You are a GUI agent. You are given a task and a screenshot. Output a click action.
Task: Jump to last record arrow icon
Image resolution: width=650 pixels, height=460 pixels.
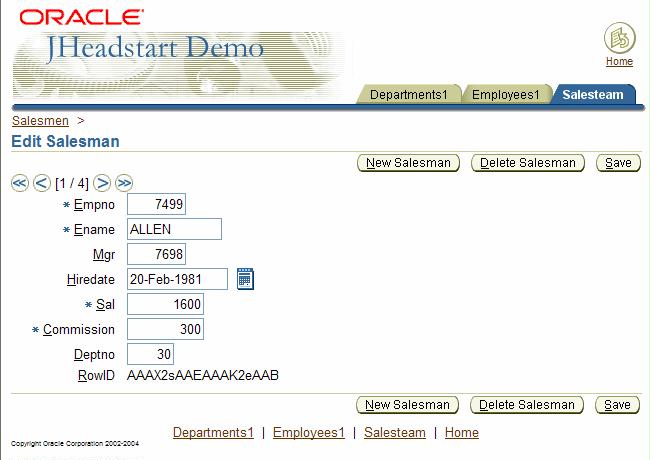tap(124, 183)
